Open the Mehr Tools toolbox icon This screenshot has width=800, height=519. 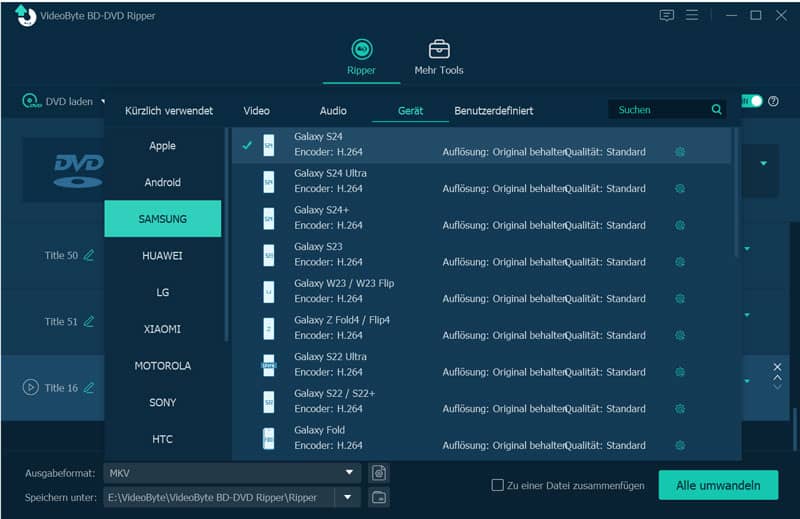coord(439,50)
